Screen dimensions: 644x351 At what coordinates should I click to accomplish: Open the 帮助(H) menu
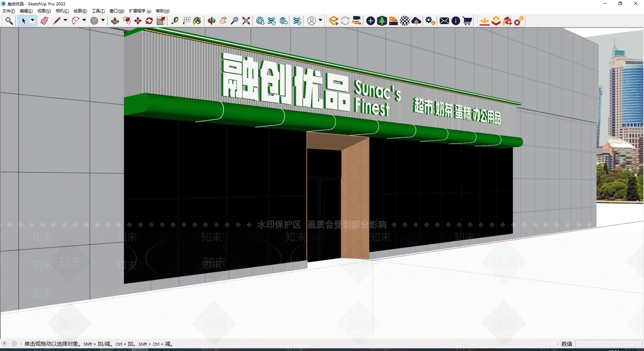coord(163,11)
